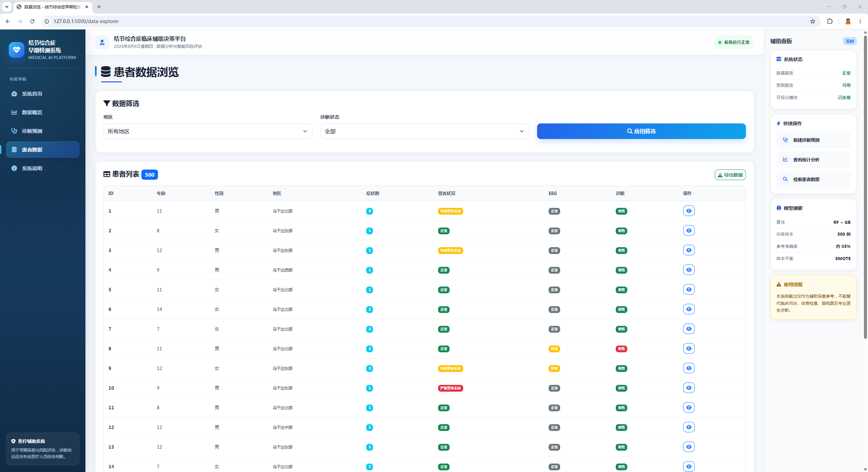View details of patient ID 10
868x472 pixels.
click(689, 388)
